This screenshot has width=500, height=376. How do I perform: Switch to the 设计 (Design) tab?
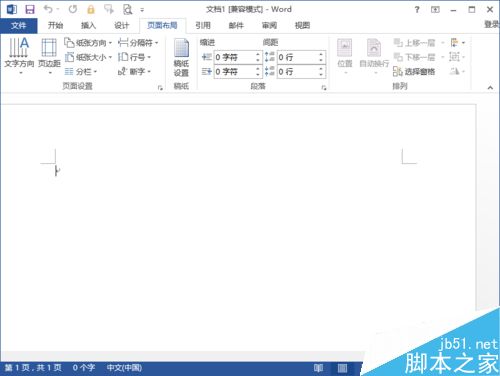(121, 25)
